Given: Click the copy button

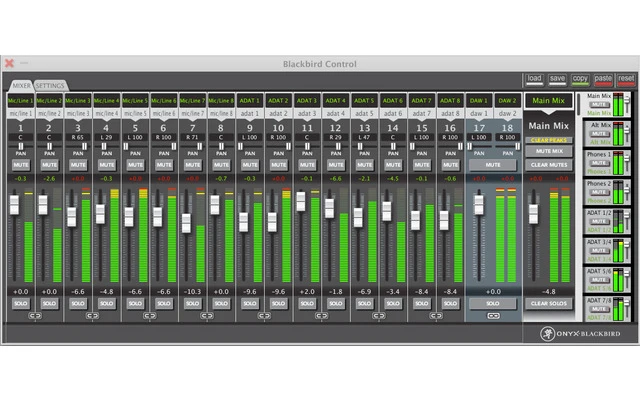Looking at the screenshot, I should (580, 80).
